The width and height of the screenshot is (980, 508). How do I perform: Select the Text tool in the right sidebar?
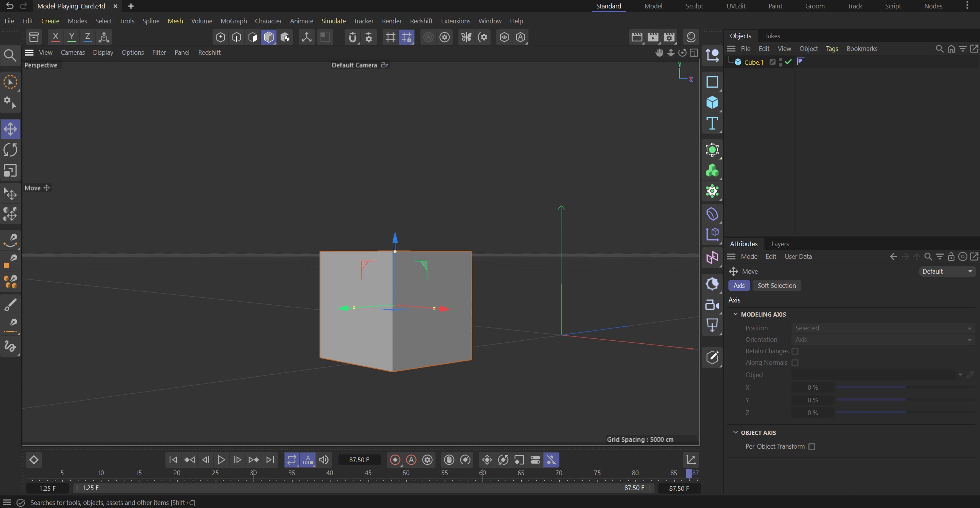click(712, 123)
